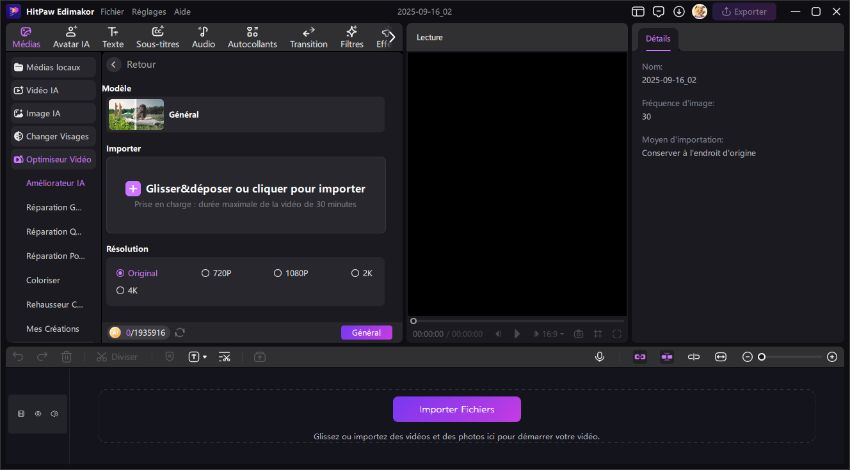The image size is (850, 470).
Task: Expand the hidden toolbar tabs arrow
Action: pos(392,36)
